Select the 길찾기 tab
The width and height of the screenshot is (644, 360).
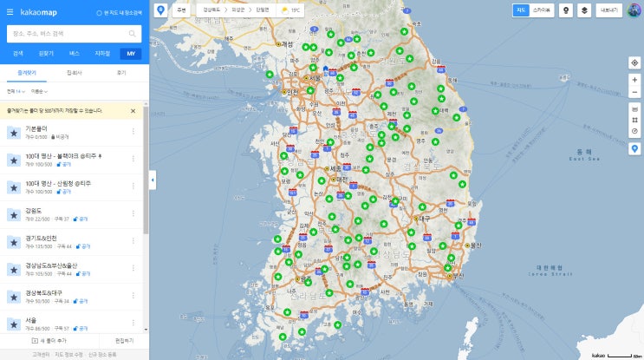pyautogui.click(x=46, y=54)
